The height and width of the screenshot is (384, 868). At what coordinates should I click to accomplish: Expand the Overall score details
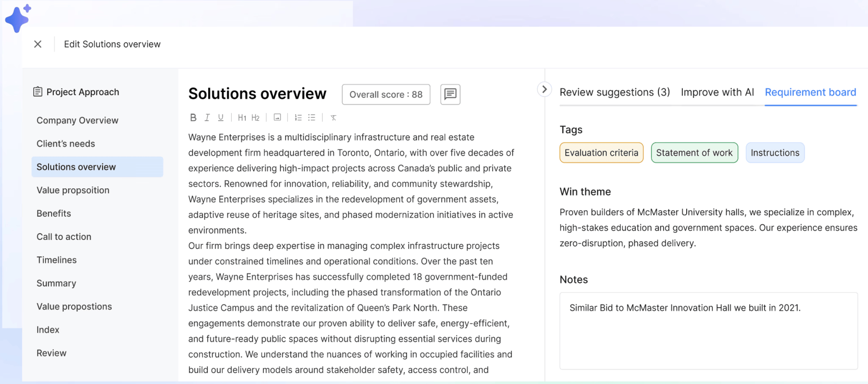click(x=386, y=94)
